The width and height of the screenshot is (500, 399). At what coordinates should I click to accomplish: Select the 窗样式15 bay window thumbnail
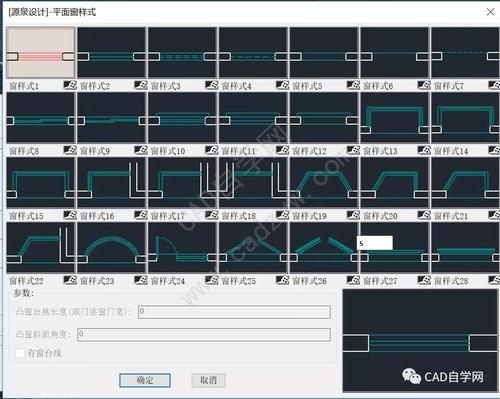(x=41, y=183)
